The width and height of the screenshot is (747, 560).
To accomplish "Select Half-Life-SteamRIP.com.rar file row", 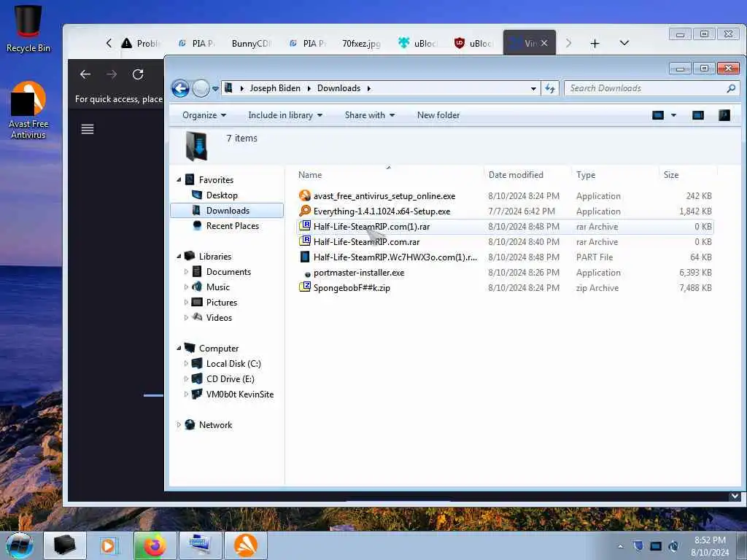I will click(x=505, y=242).
